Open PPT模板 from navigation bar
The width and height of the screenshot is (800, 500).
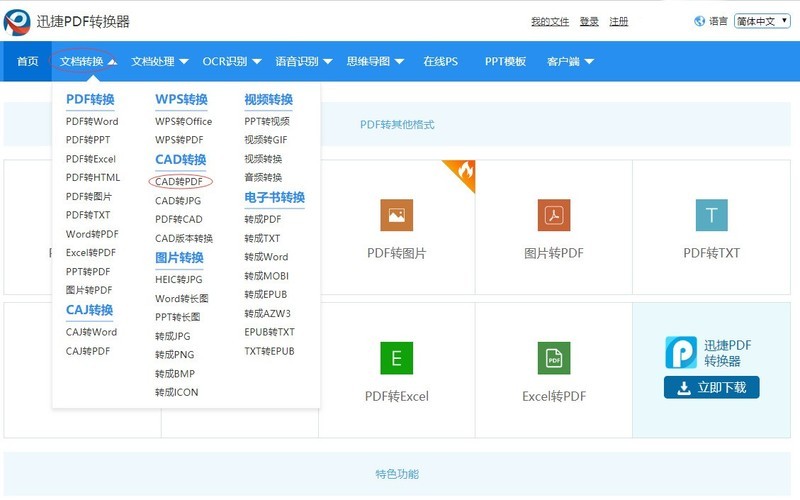point(505,61)
